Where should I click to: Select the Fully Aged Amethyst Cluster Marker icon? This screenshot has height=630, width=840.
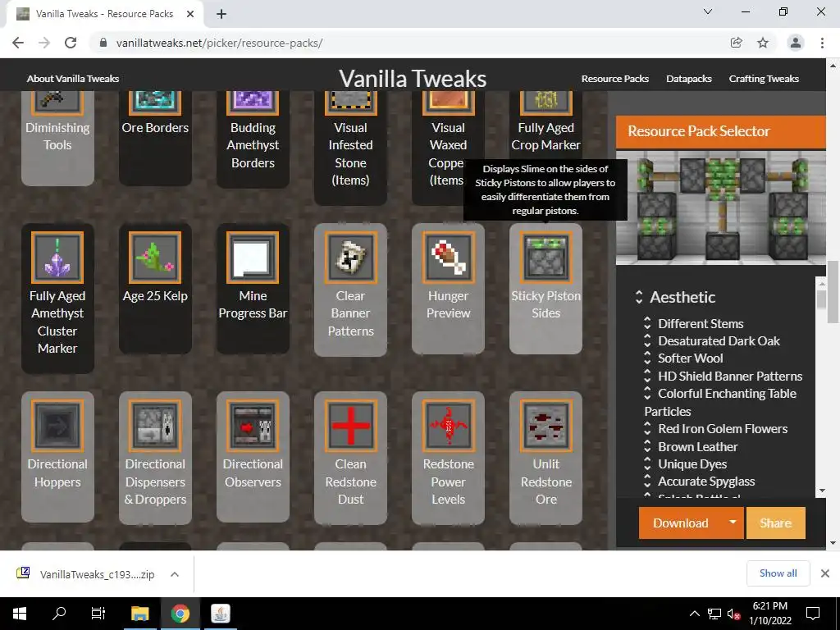(57, 258)
